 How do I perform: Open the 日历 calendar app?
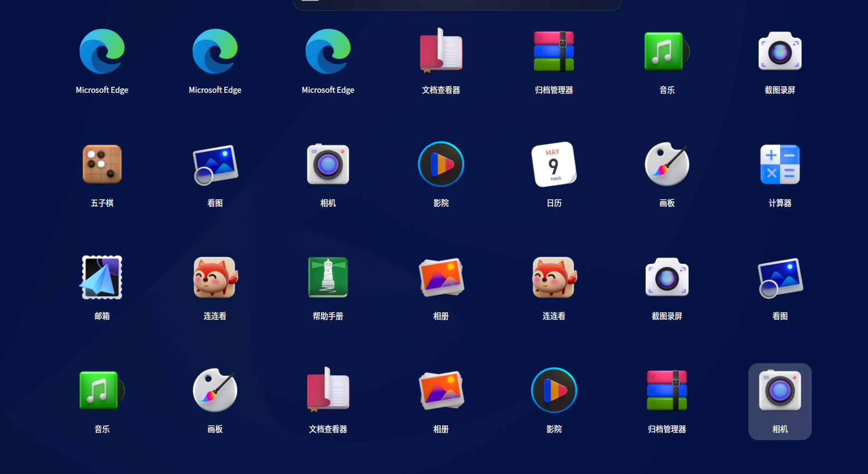pyautogui.click(x=554, y=164)
